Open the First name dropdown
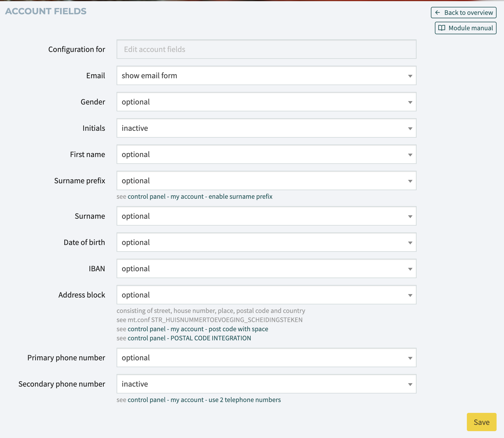Viewport: 504px width, 438px height. pos(266,154)
